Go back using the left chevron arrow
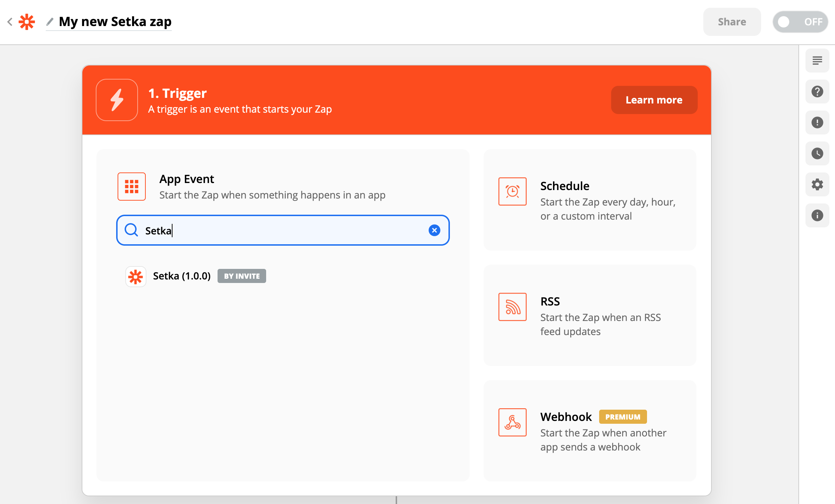 click(x=10, y=22)
